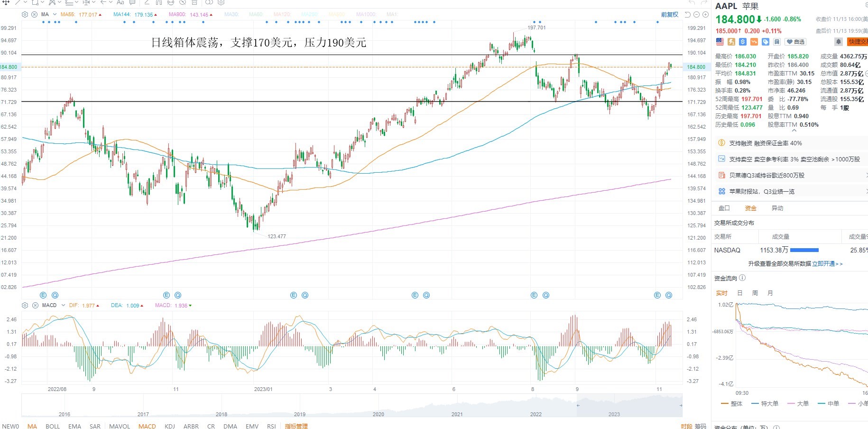Enable the MA250 moving average line
Screen dimensions: 868x429
click(310, 15)
